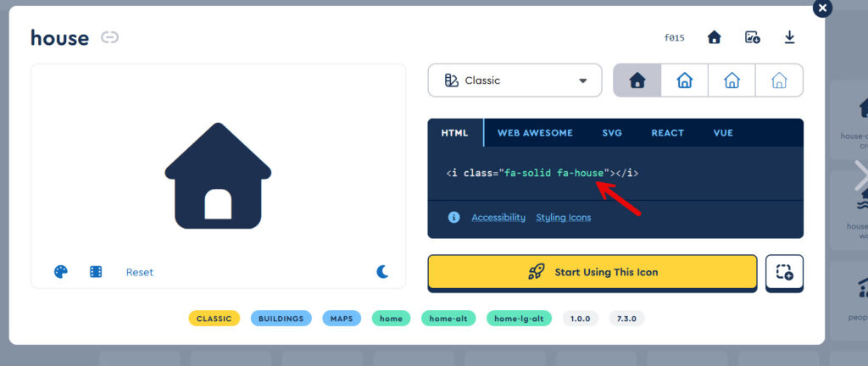This screenshot has width=868, height=366.
Task: Open the Accessibility link
Action: point(498,217)
